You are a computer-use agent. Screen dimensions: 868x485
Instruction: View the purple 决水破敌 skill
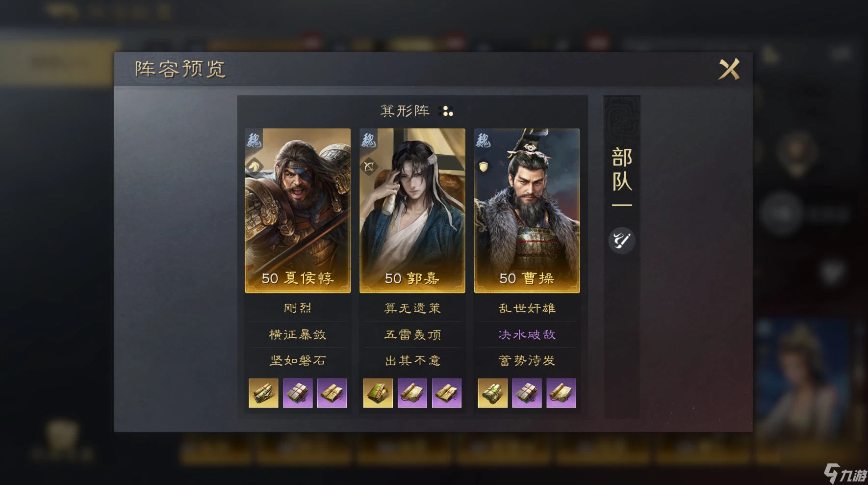(527, 335)
